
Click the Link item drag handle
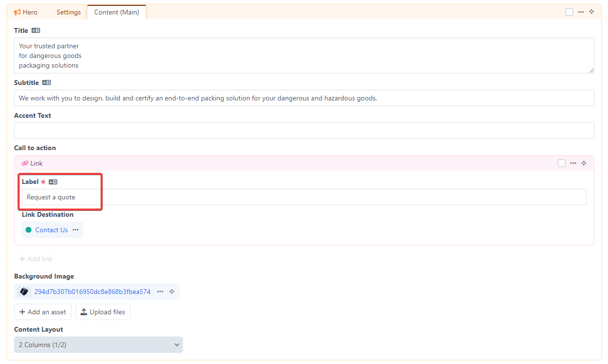[x=584, y=163]
